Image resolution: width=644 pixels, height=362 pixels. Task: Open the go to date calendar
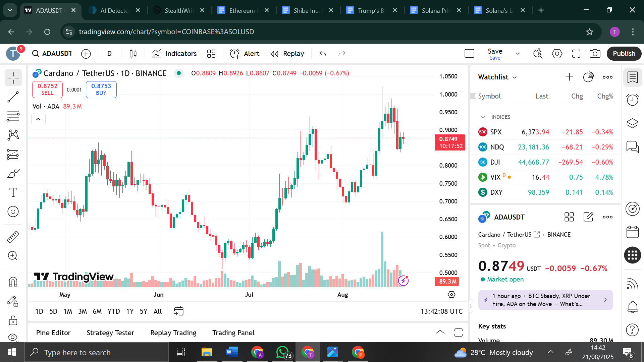click(178, 311)
